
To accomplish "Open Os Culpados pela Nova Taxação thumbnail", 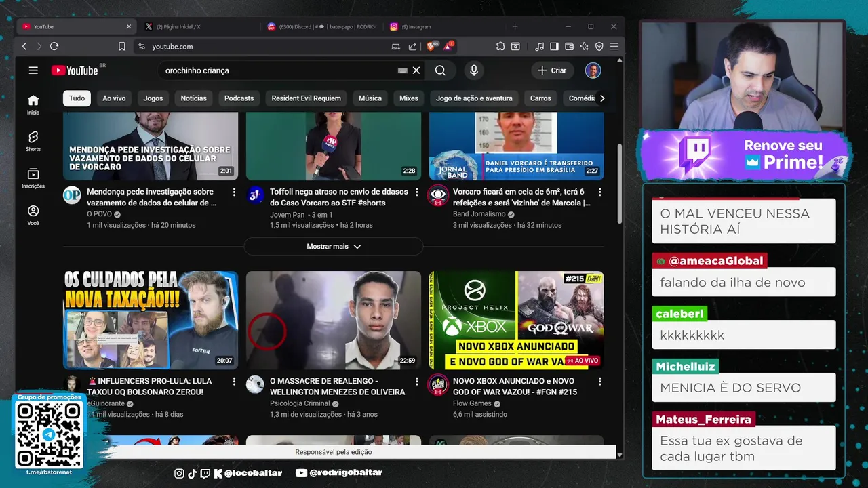I will (x=151, y=320).
